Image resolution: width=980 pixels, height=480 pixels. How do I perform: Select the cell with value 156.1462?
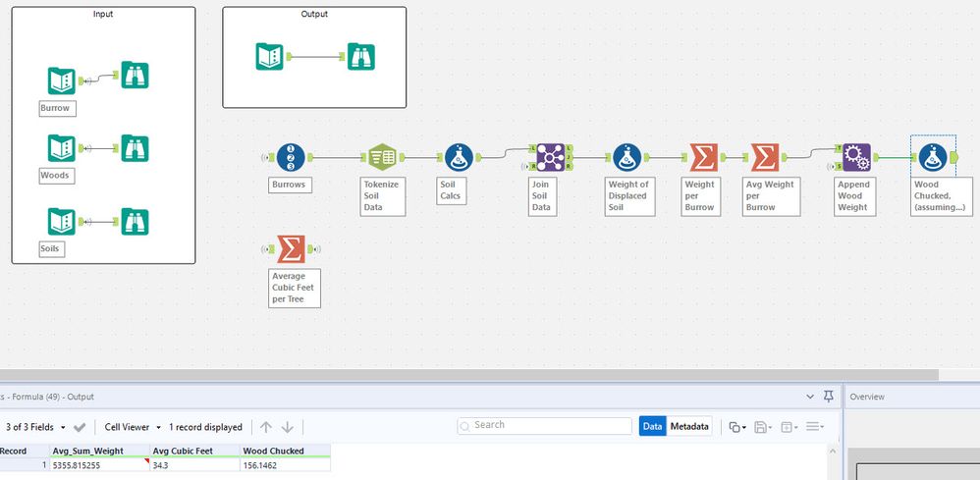[285, 465]
